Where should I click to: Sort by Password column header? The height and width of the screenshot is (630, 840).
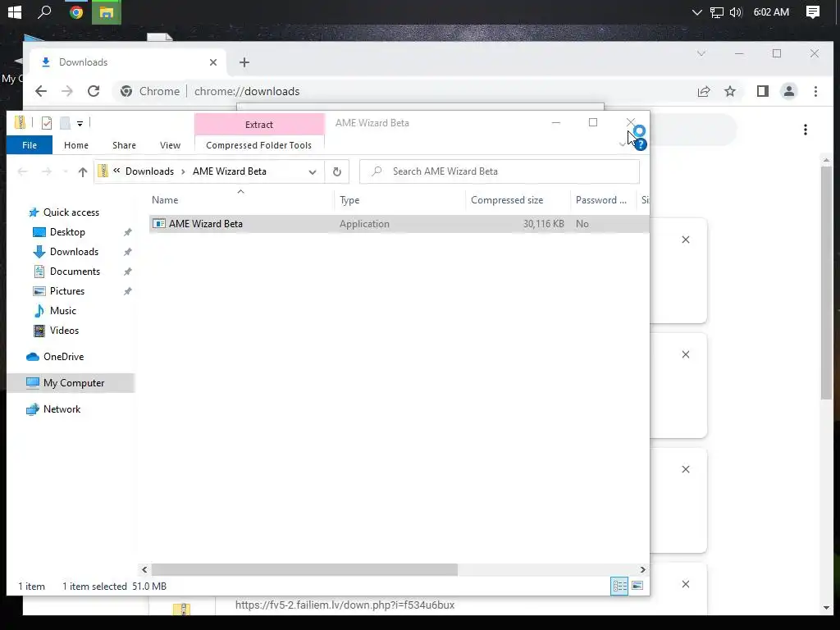(x=601, y=200)
